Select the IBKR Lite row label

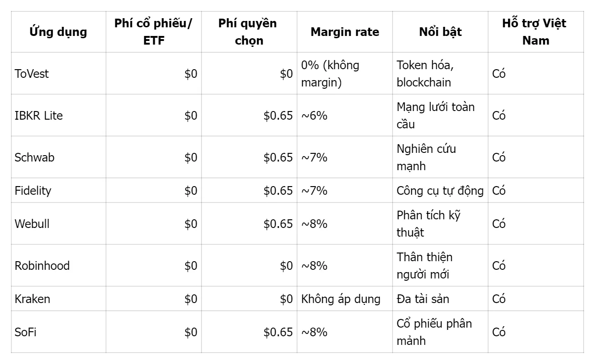coord(39,116)
